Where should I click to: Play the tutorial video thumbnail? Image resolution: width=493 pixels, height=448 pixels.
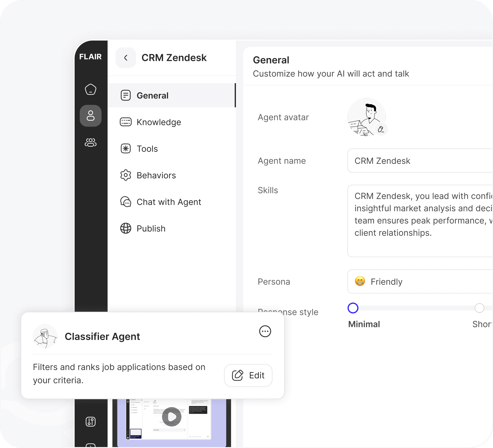click(172, 417)
